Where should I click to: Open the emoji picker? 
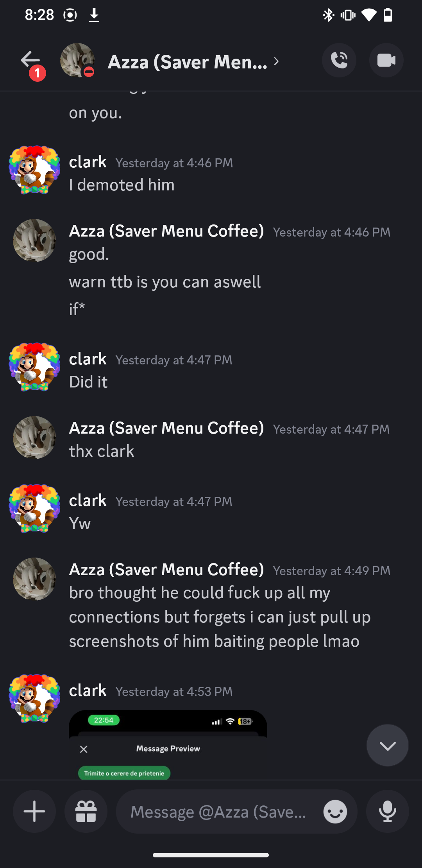click(335, 812)
